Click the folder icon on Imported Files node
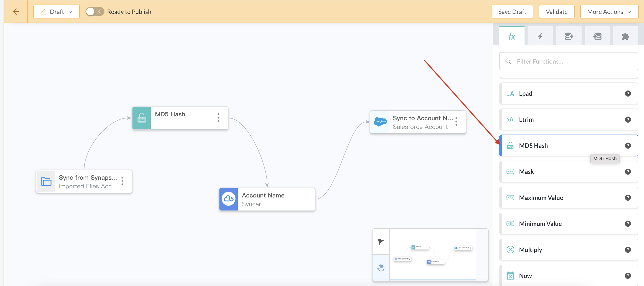 click(x=46, y=181)
